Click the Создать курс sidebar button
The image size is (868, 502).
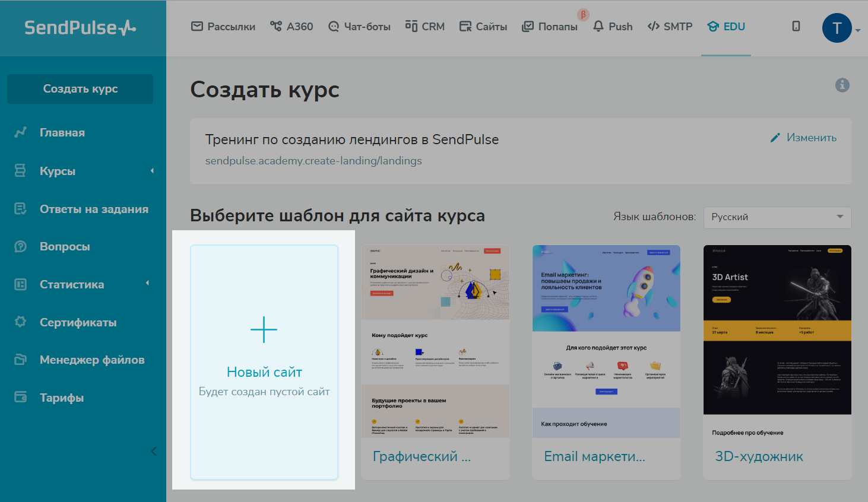(80, 89)
